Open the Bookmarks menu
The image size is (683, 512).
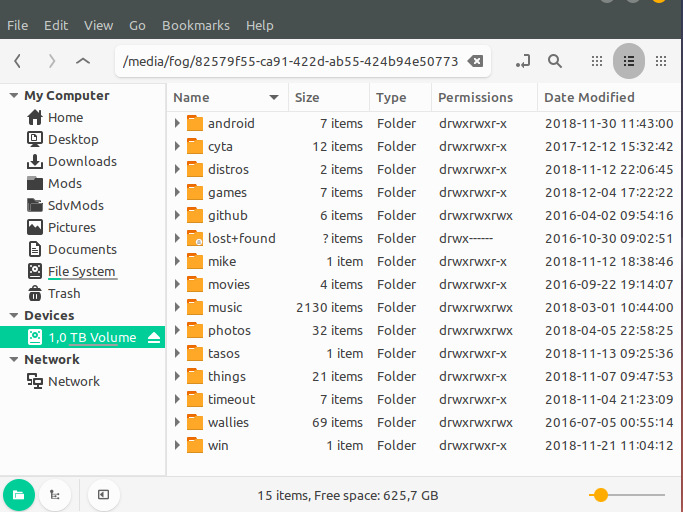(x=196, y=25)
